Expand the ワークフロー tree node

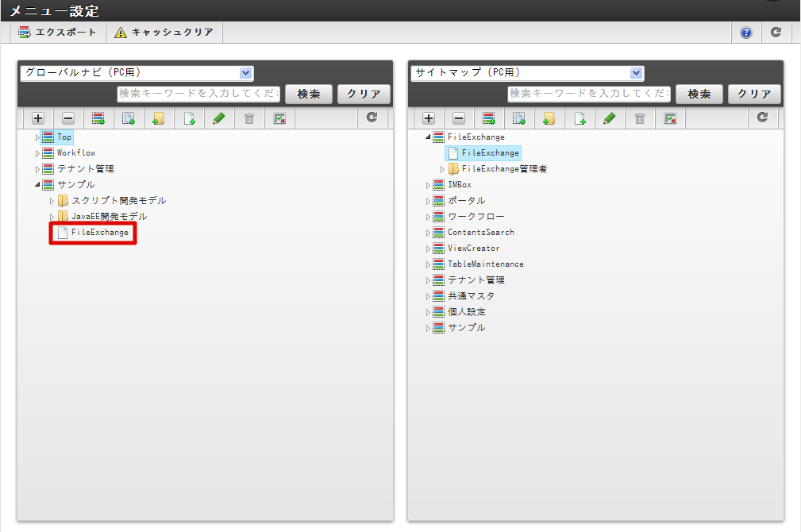click(x=428, y=216)
